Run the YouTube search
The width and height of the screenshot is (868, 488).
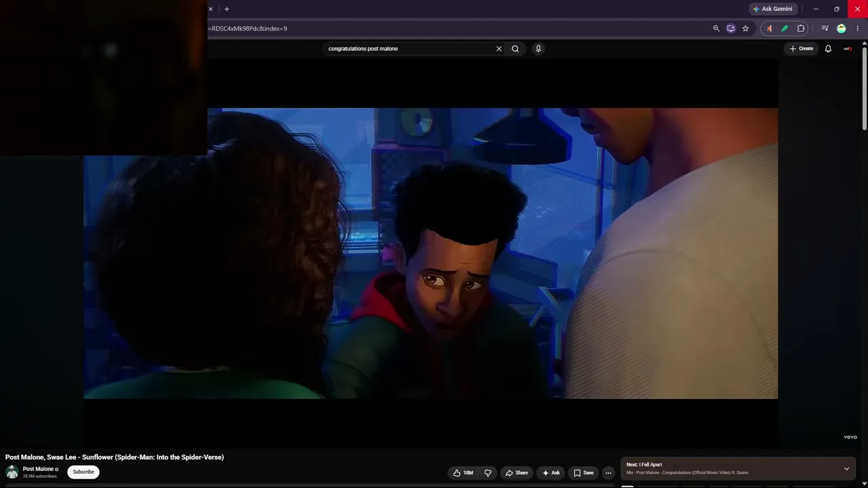pyautogui.click(x=515, y=49)
